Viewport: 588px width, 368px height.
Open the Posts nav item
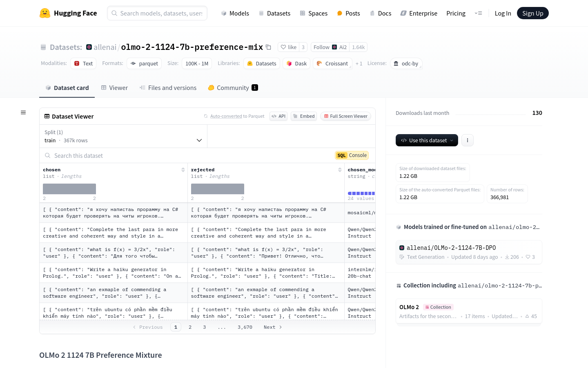[348, 13]
